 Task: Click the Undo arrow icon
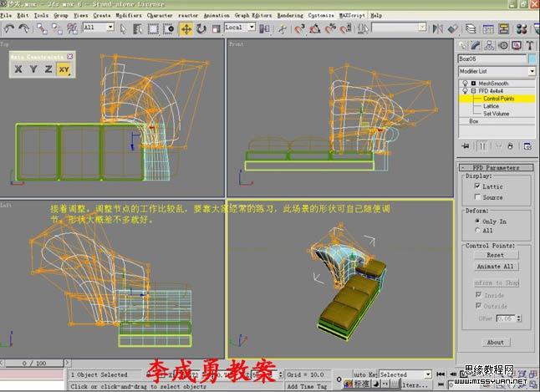click(8, 28)
